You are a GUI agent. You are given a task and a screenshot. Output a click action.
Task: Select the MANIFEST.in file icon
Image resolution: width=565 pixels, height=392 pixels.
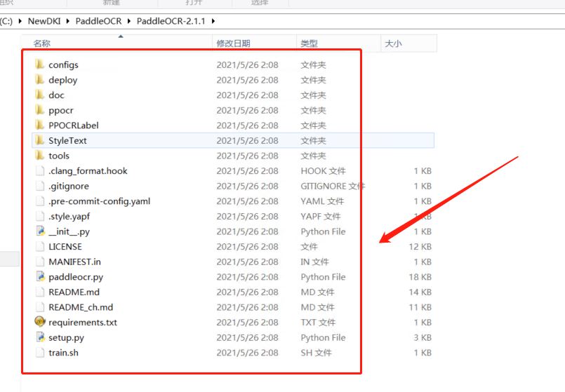click(x=39, y=262)
